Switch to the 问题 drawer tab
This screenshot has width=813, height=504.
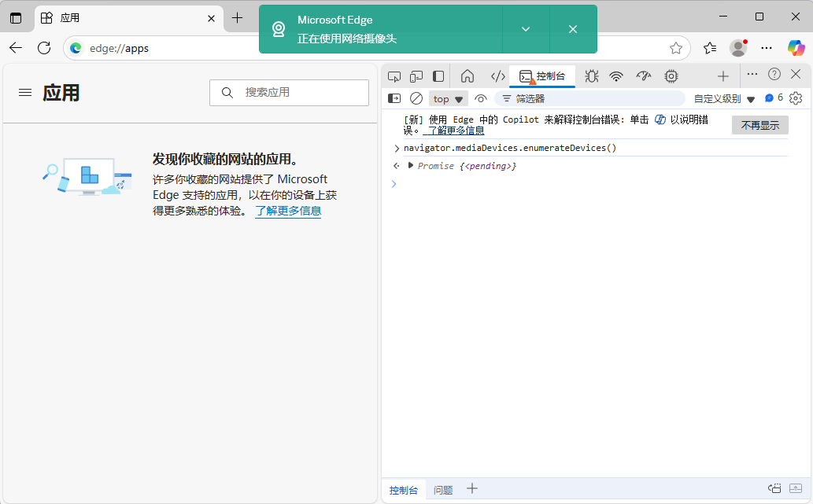coord(443,490)
